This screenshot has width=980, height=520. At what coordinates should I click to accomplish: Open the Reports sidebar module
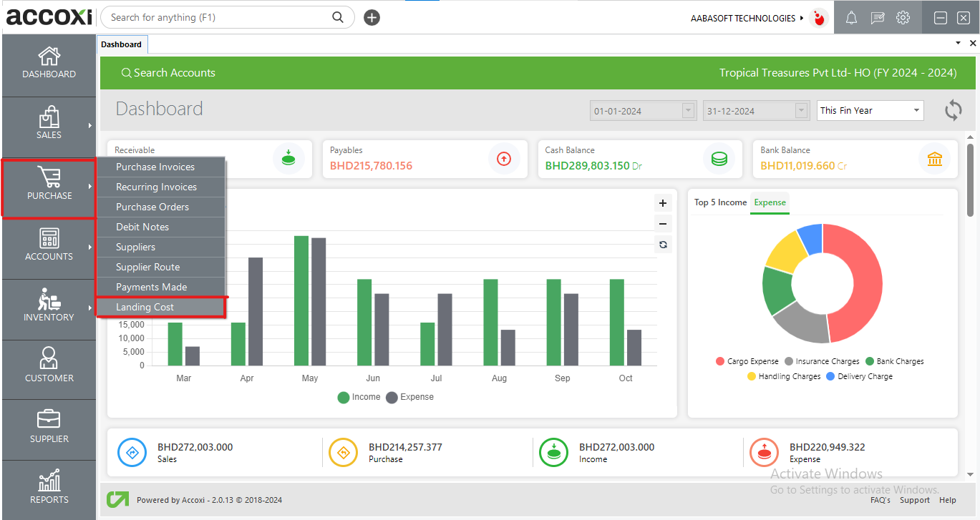(49, 488)
